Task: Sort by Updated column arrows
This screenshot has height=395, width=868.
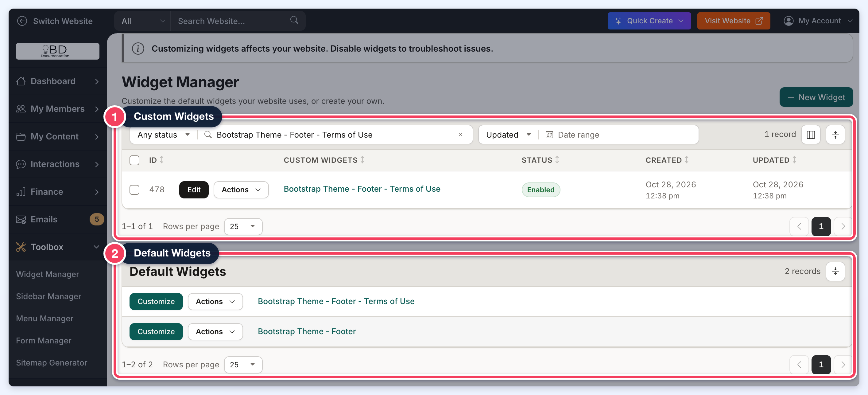Action: coord(794,160)
